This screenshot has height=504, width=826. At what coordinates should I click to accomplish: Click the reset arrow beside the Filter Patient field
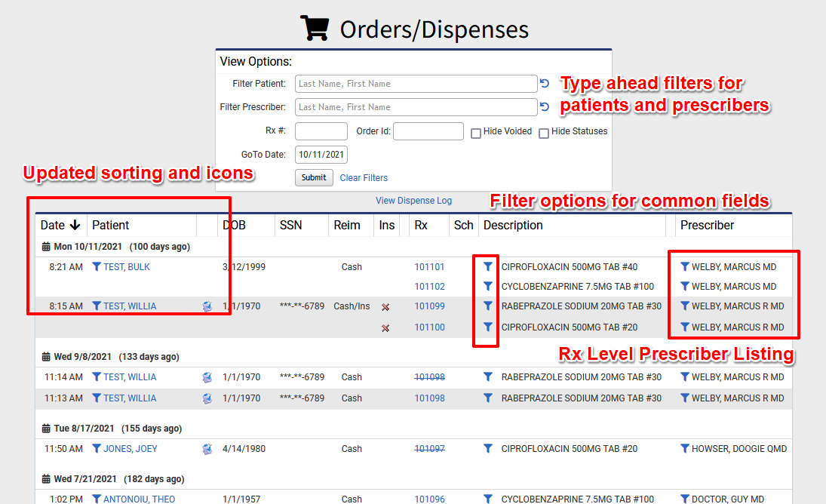tap(545, 83)
